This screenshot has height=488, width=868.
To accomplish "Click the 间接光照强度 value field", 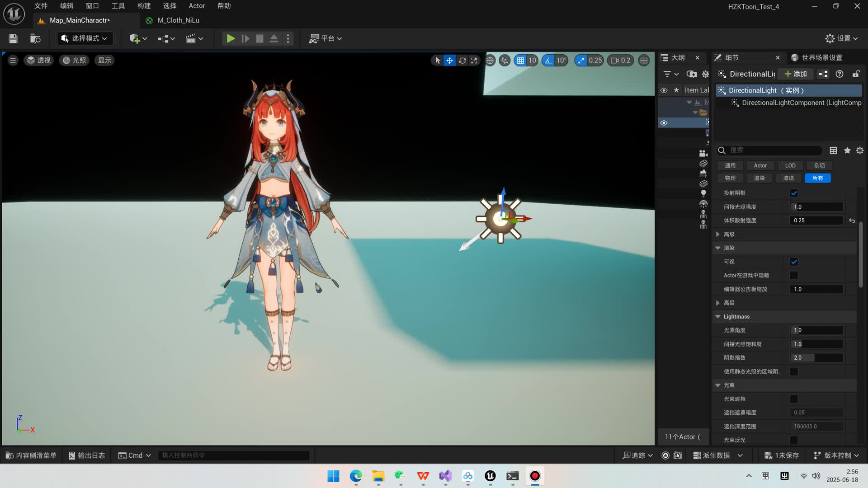I will [816, 207].
